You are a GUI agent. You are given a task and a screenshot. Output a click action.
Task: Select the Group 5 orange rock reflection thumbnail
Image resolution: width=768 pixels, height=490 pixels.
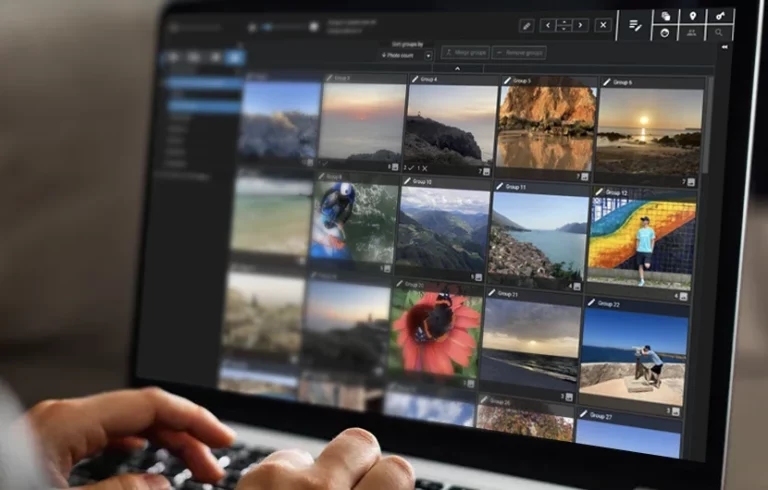[546, 128]
